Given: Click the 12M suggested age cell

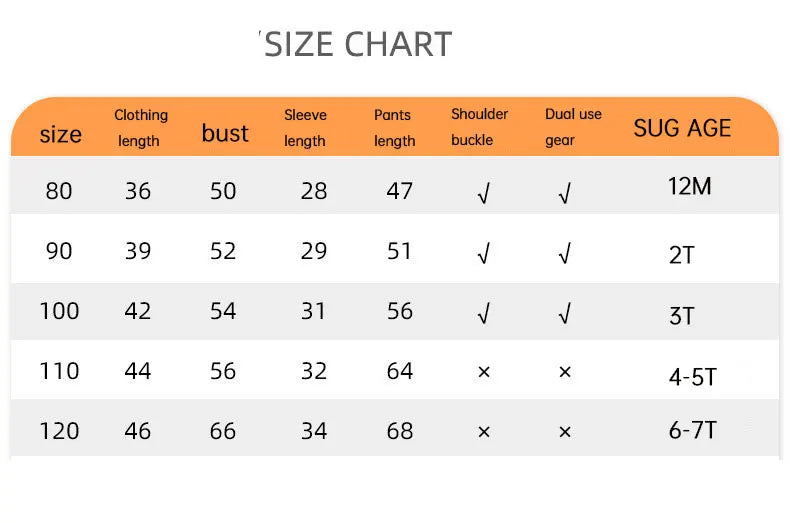Looking at the screenshot, I should pos(689,186).
